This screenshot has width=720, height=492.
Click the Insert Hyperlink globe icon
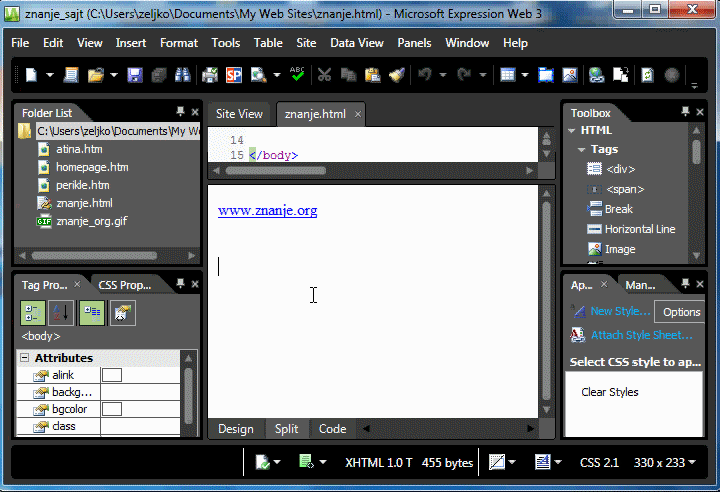click(x=597, y=75)
